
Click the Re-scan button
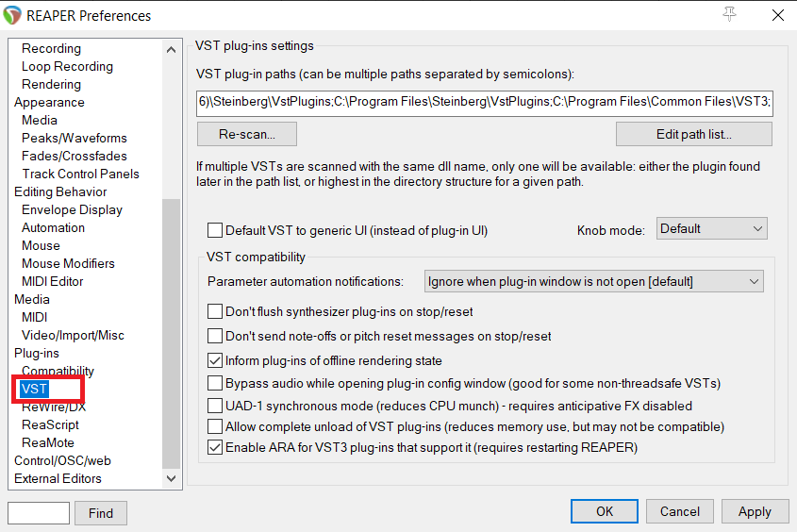tap(247, 134)
